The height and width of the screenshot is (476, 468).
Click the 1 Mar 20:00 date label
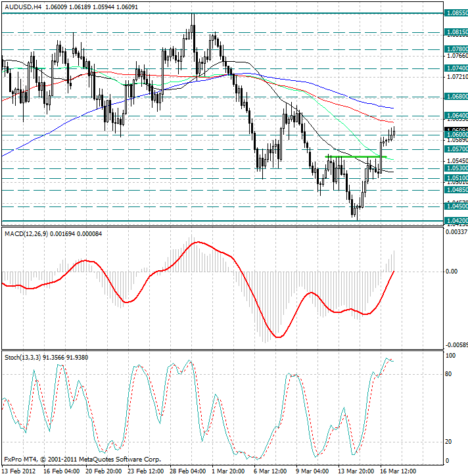coord(228,471)
